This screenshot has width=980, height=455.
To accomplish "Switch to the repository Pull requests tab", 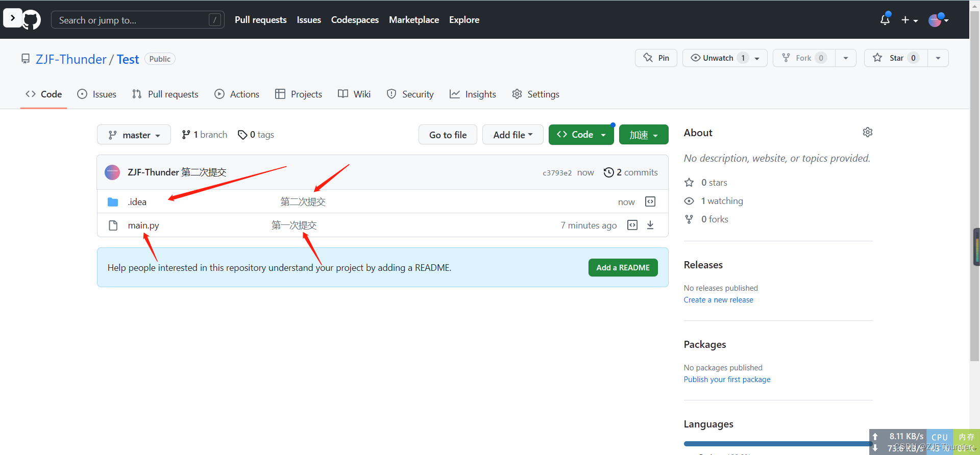I will pos(165,94).
